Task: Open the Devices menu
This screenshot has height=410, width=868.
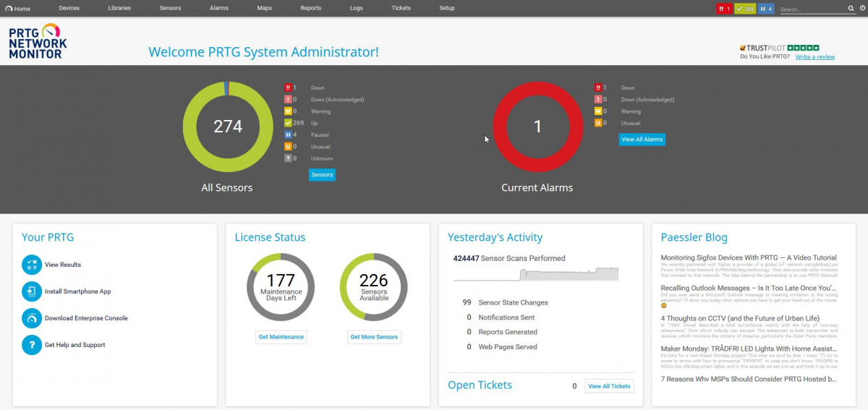Action: pos(69,8)
